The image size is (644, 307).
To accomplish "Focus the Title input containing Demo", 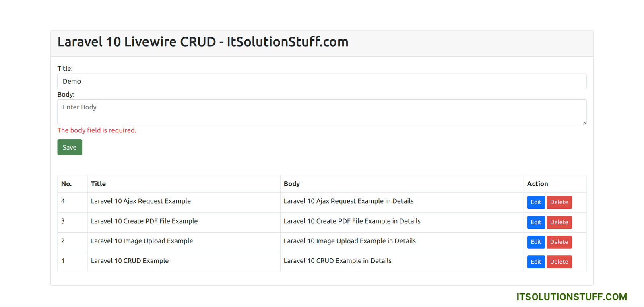I will pyautogui.click(x=321, y=81).
